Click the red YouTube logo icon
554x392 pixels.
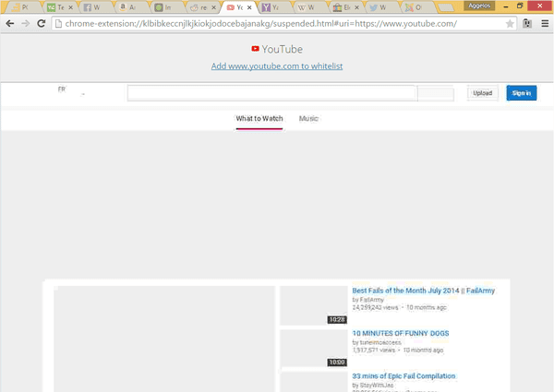click(x=255, y=49)
